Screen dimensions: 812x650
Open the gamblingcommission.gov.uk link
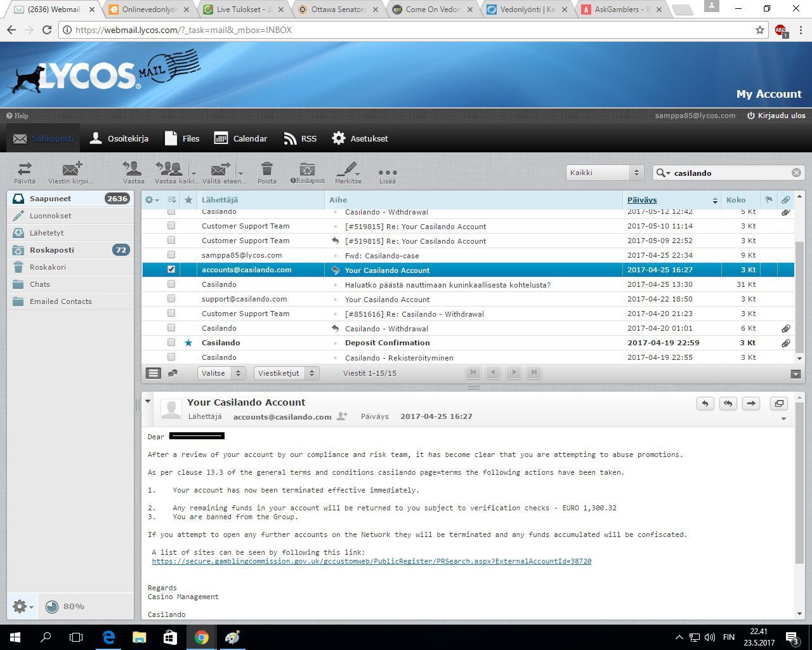(372, 561)
